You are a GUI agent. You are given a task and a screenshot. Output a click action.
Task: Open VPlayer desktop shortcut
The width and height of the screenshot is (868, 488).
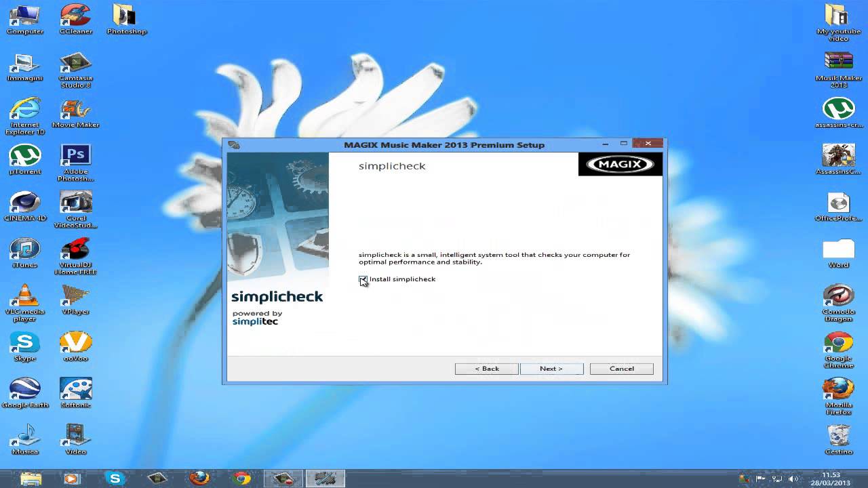(75, 300)
